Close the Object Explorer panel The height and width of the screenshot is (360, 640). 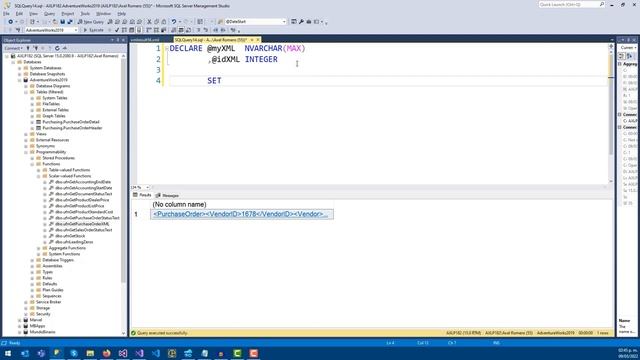[x=123, y=40]
